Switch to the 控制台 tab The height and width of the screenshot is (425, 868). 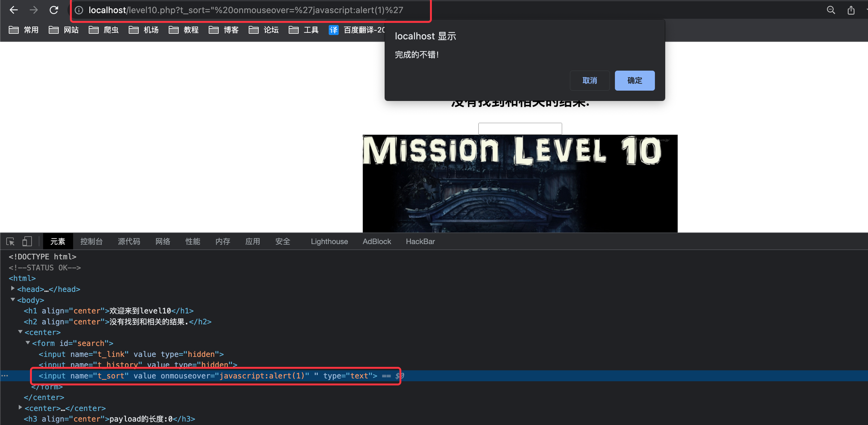click(91, 241)
